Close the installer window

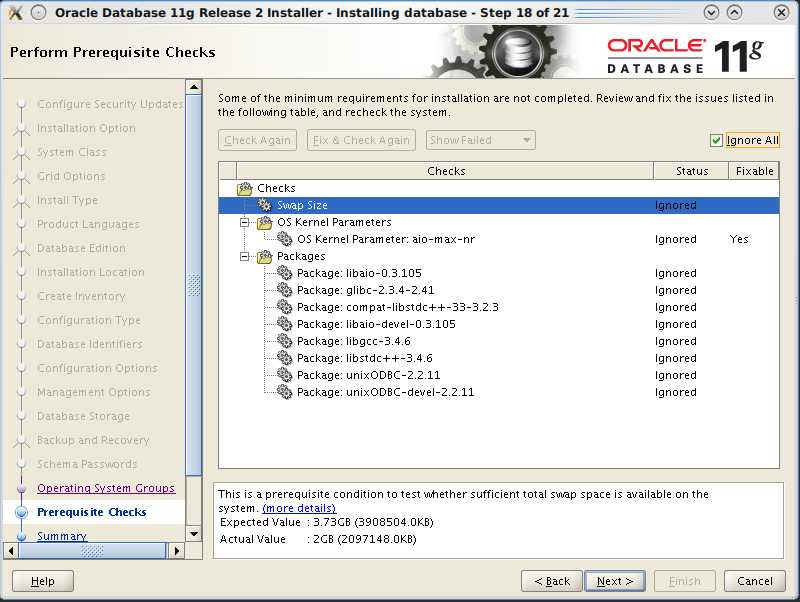(781, 12)
